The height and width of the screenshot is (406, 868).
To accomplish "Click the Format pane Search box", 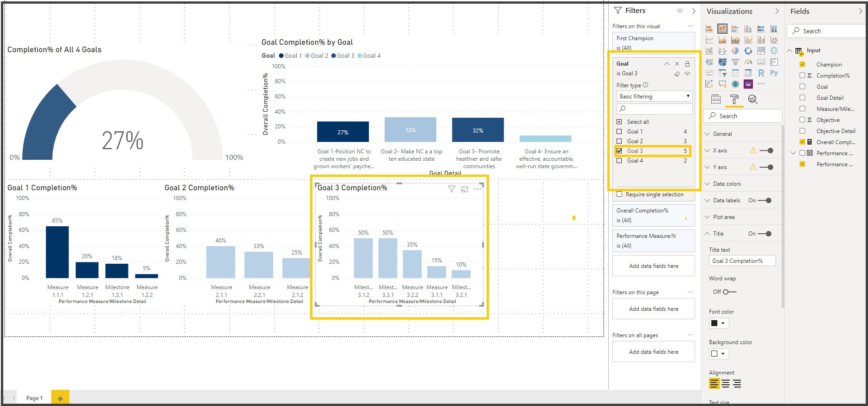I will (743, 116).
